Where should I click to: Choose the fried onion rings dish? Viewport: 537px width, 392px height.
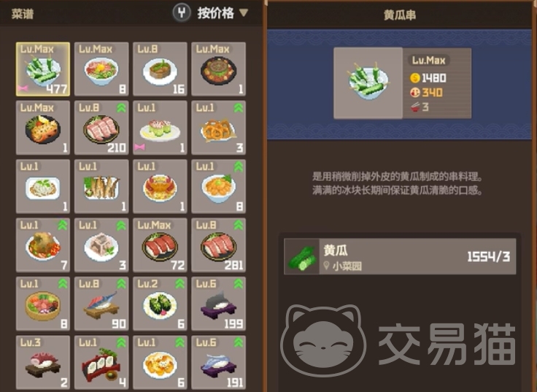coord(218,128)
